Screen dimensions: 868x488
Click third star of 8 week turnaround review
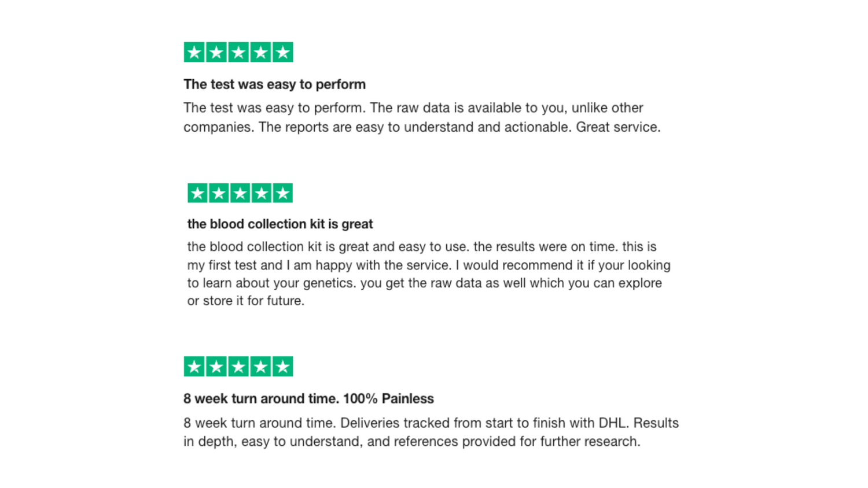pos(238,367)
